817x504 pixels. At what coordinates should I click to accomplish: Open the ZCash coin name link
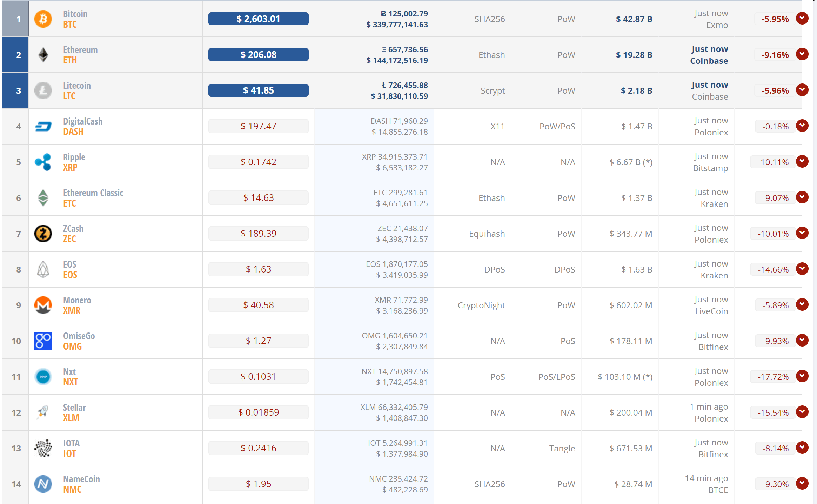[x=73, y=229]
